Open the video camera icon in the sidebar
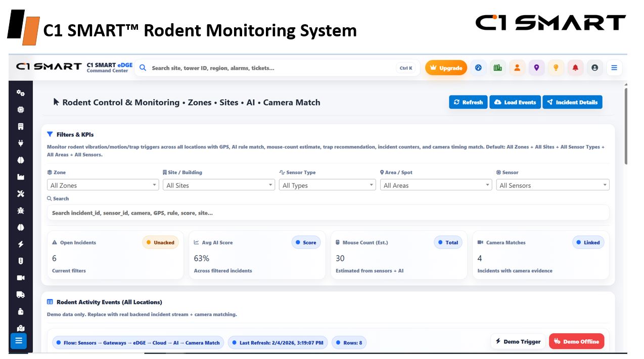644x359 pixels. [19, 277]
